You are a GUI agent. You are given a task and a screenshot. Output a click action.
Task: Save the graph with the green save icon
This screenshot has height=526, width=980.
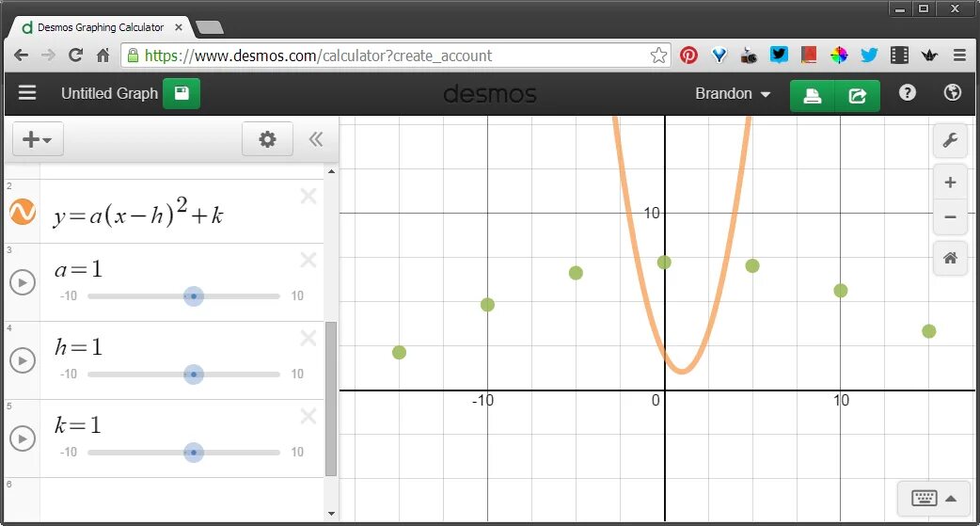pyautogui.click(x=182, y=94)
